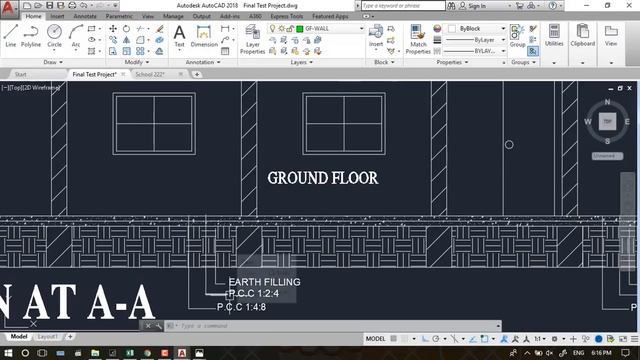
Task: Click the Customization menu icon in status bar
Action: [634, 339]
